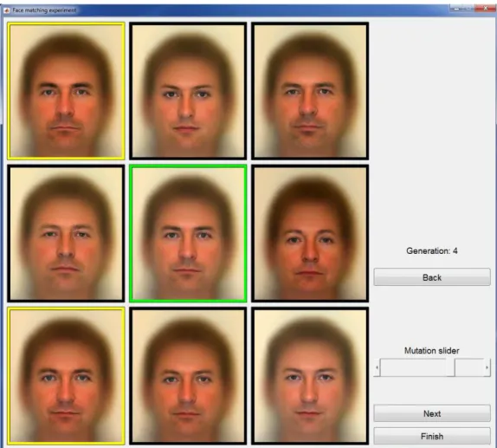The width and height of the screenshot is (497, 448).
Task: Advance with the Next button
Action: click(x=432, y=413)
